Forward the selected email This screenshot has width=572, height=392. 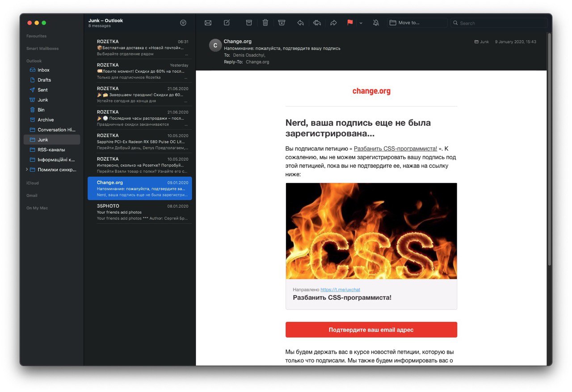(333, 23)
